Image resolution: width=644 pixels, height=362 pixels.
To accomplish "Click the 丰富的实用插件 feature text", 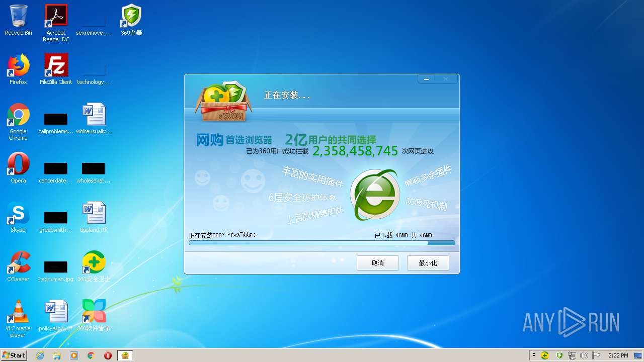I will point(312,176).
